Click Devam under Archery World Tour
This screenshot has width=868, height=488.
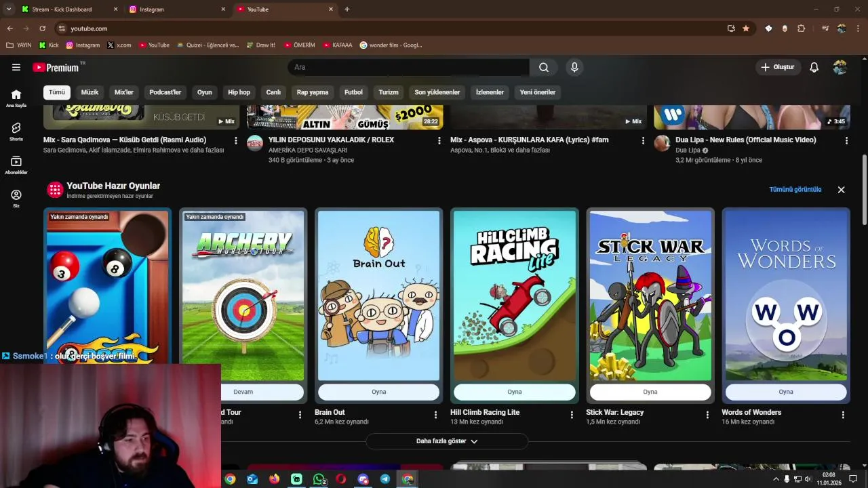pyautogui.click(x=262, y=392)
